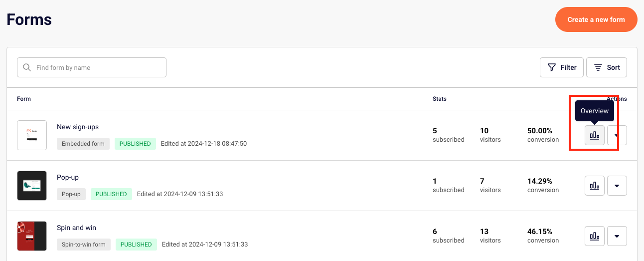Open overview stats for Pop-up form
The image size is (644, 261).
(x=594, y=186)
